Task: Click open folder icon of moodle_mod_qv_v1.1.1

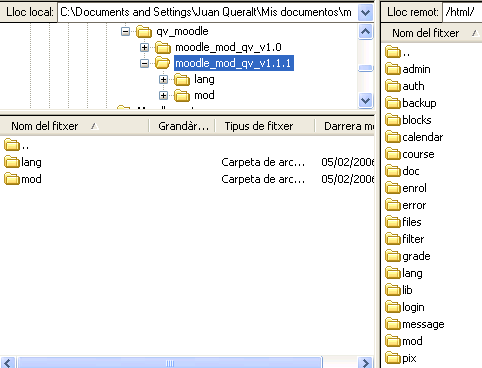Action: pyautogui.click(x=163, y=63)
